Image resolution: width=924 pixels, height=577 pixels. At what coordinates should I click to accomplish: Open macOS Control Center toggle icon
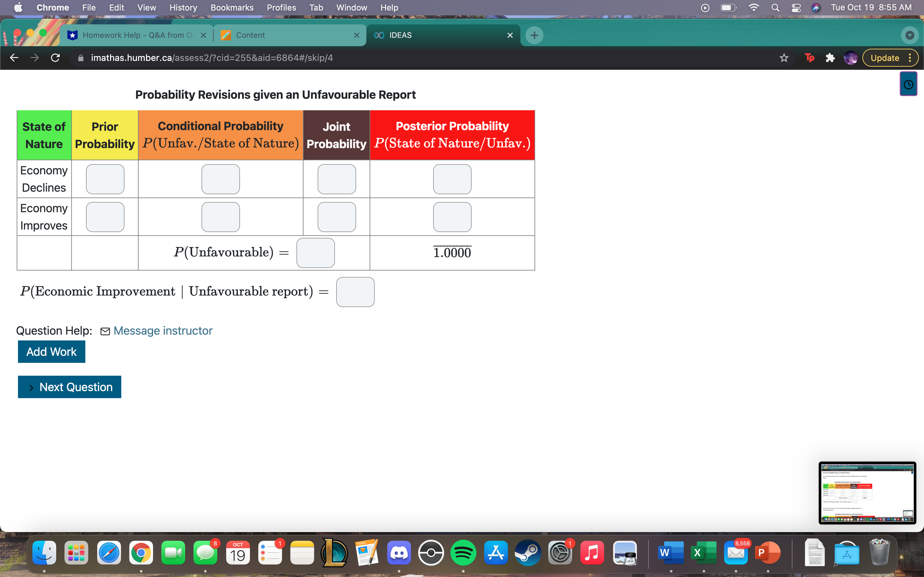pos(796,8)
